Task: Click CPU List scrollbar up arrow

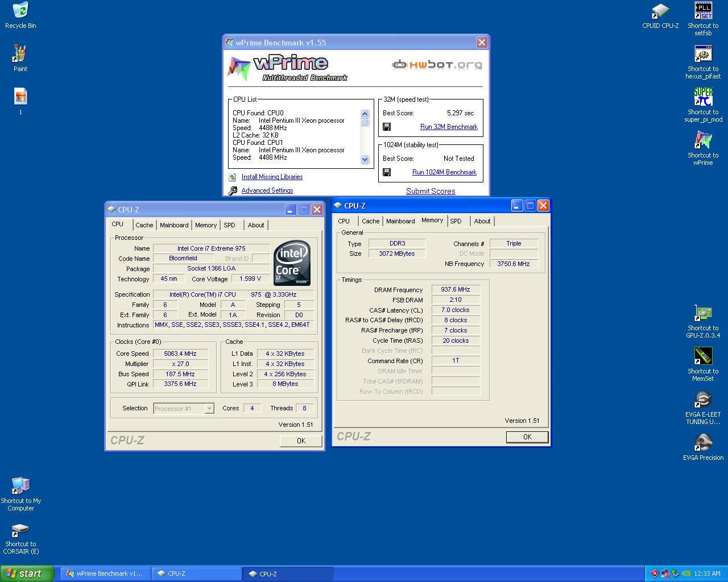Action: 365,114
